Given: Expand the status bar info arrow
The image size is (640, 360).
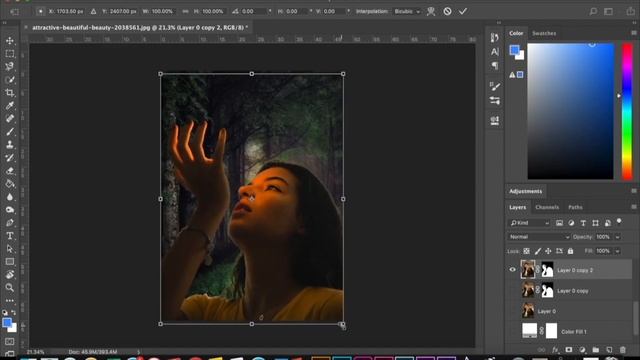Looking at the screenshot, I should [139, 351].
